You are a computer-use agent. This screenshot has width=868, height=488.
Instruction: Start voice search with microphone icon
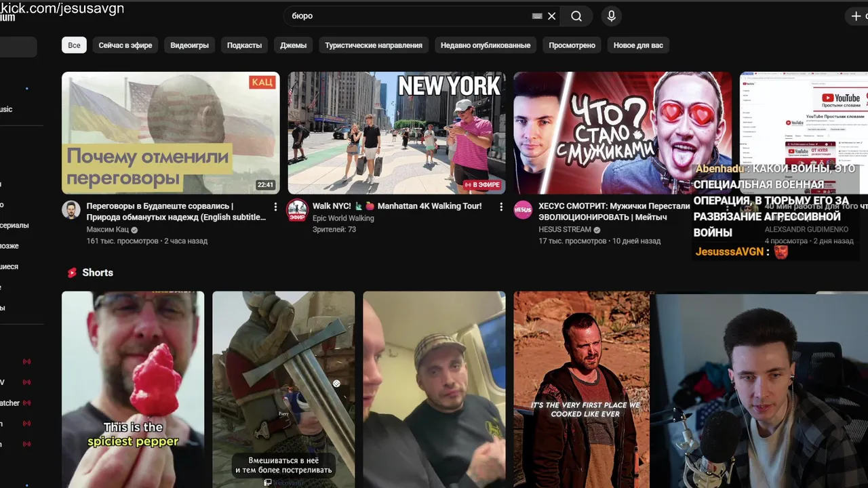coord(611,16)
